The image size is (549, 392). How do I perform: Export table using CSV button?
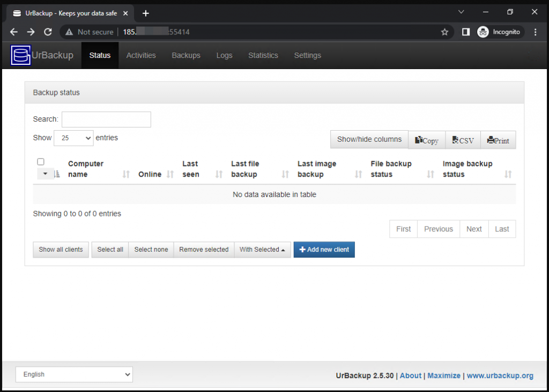463,140
